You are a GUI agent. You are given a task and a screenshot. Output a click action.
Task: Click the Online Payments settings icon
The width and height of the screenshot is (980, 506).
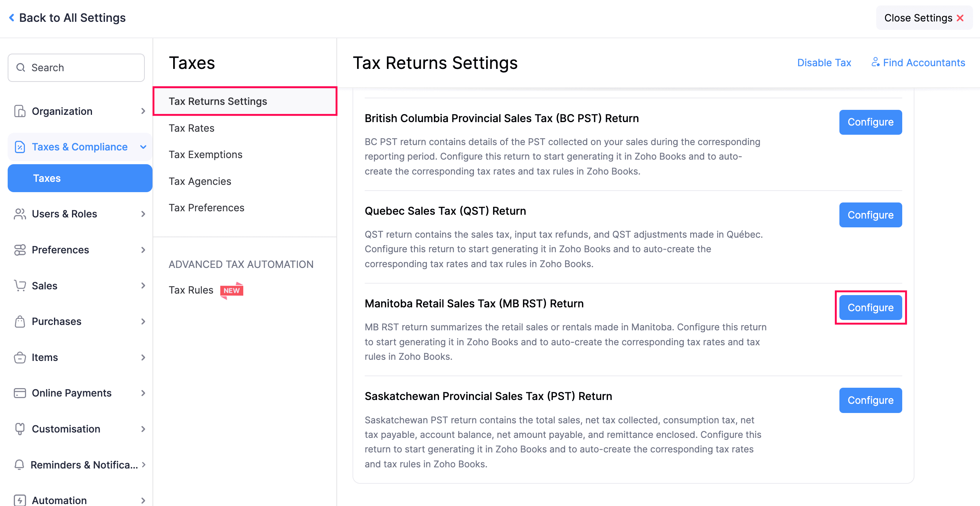point(20,392)
